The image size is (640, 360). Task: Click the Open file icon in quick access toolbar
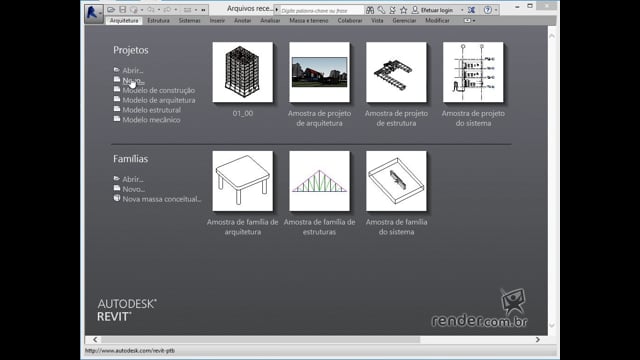111,9
